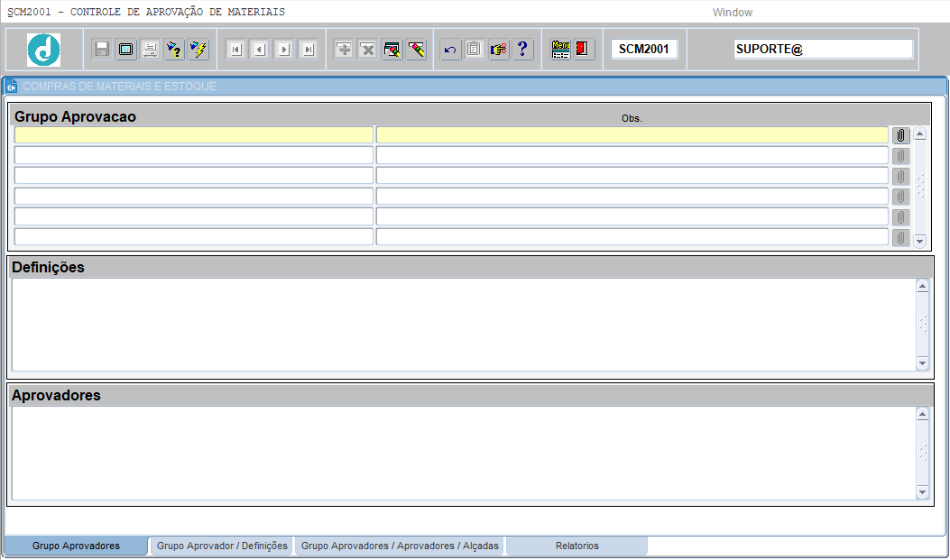
Task: Click the undo arrow icon
Action: (x=450, y=50)
